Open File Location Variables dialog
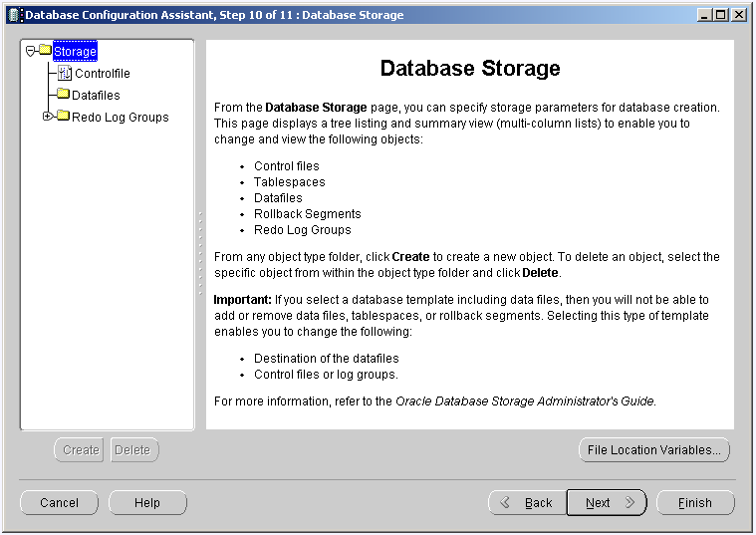Image resolution: width=756 pixels, height=535 pixels. click(x=653, y=450)
